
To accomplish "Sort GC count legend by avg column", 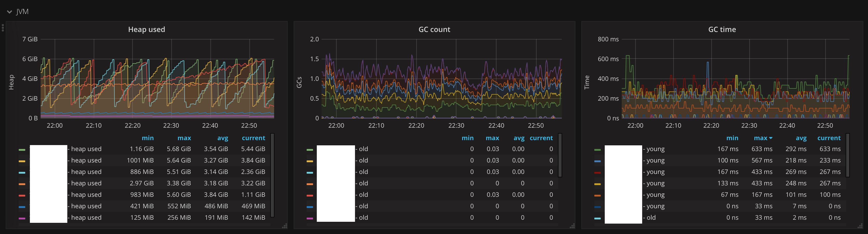I will pos(519,138).
